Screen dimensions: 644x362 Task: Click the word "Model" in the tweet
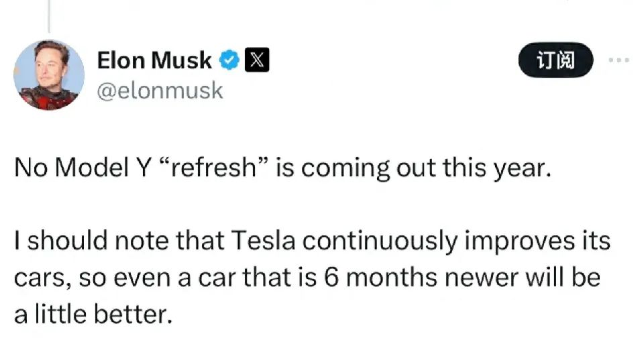coord(92,168)
